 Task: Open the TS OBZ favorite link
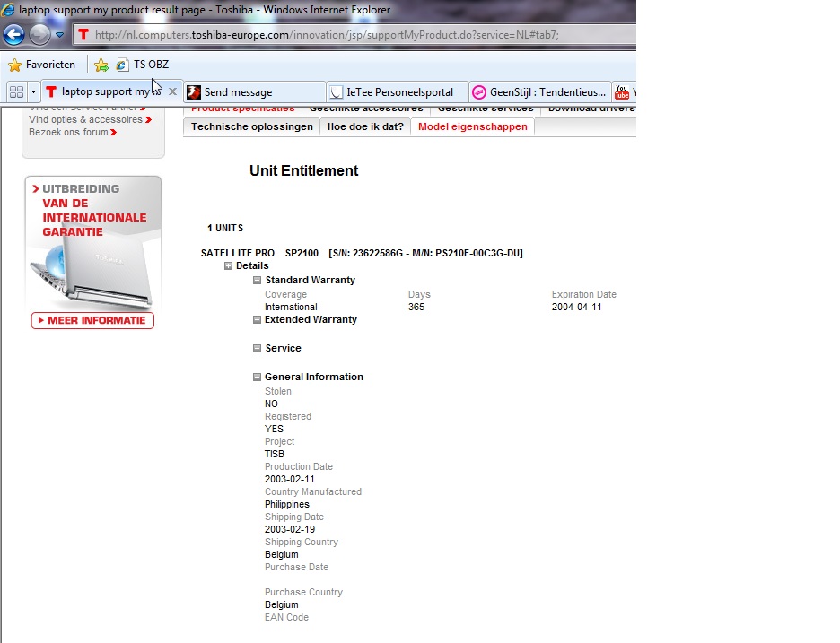(x=143, y=65)
